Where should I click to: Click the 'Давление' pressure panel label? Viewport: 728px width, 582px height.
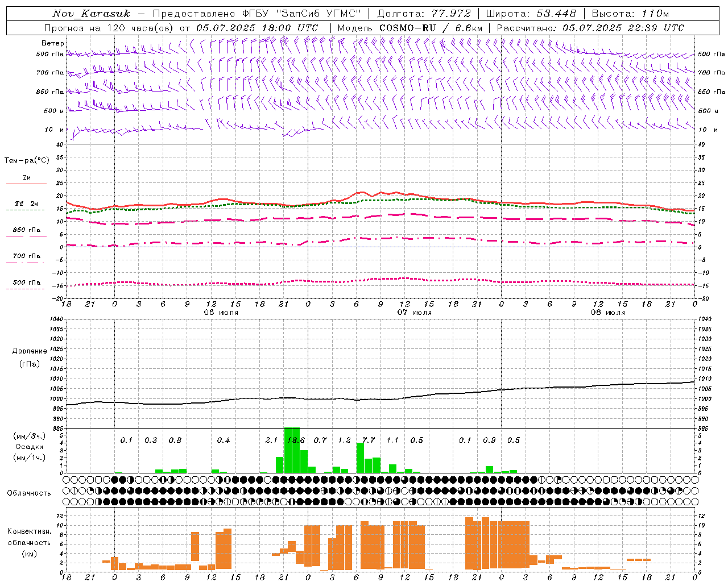click(x=30, y=351)
